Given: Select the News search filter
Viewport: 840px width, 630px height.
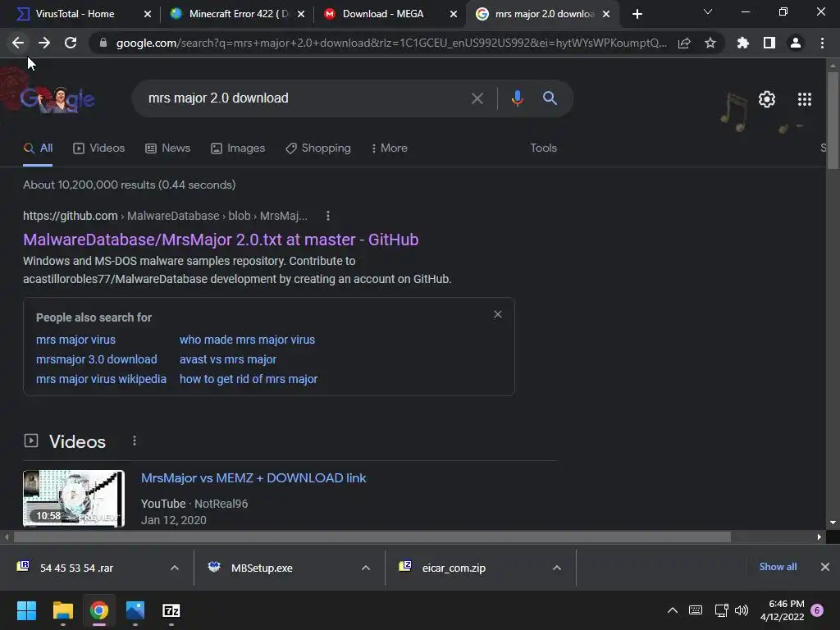Looking at the screenshot, I should [167, 148].
